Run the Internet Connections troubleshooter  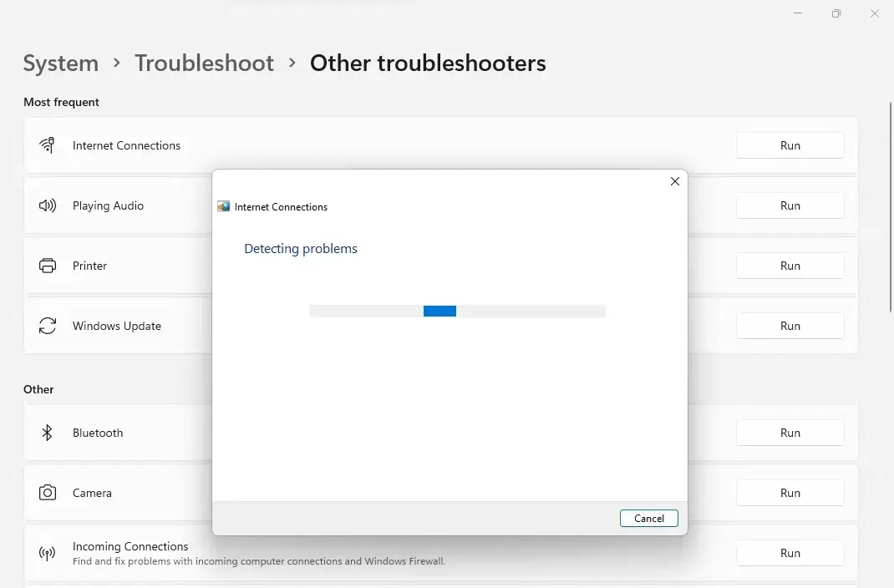(790, 145)
